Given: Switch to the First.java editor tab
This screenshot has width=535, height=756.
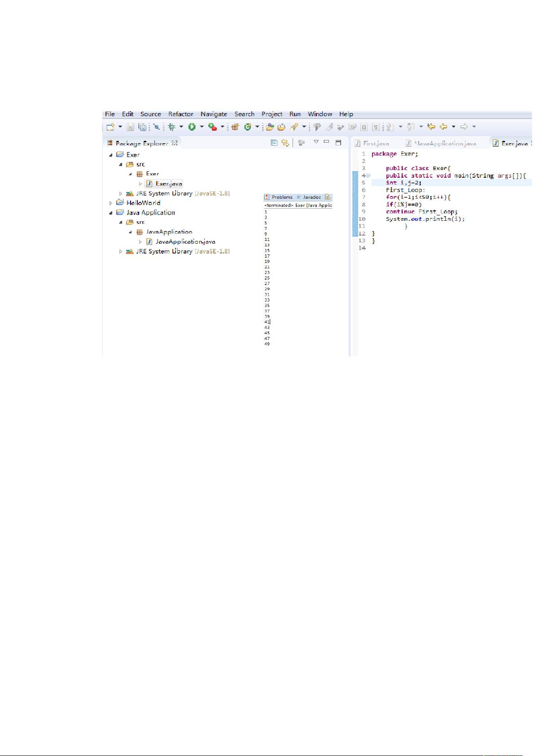Looking at the screenshot, I should pyautogui.click(x=372, y=143).
